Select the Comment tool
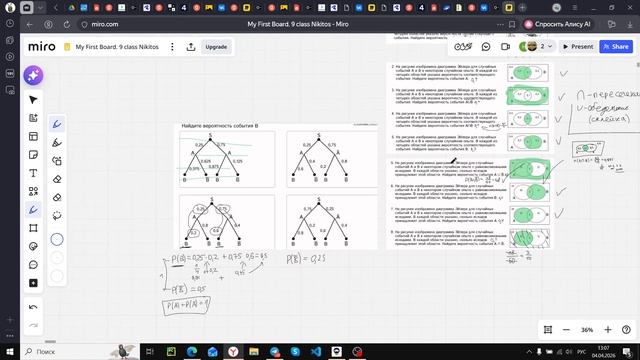The height and width of the screenshot is (360, 640). tap(33, 265)
